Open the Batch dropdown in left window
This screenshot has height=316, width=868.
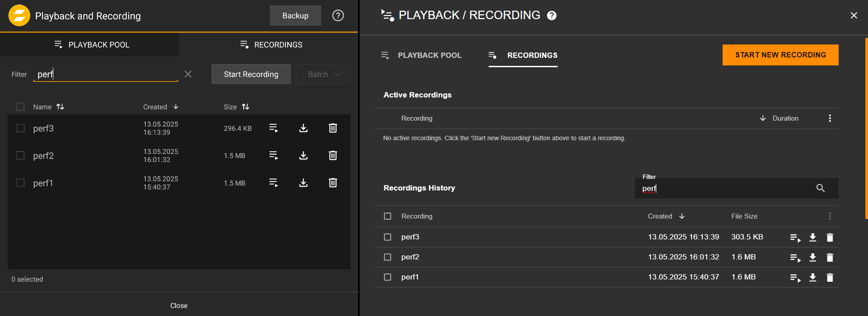coord(323,74)
